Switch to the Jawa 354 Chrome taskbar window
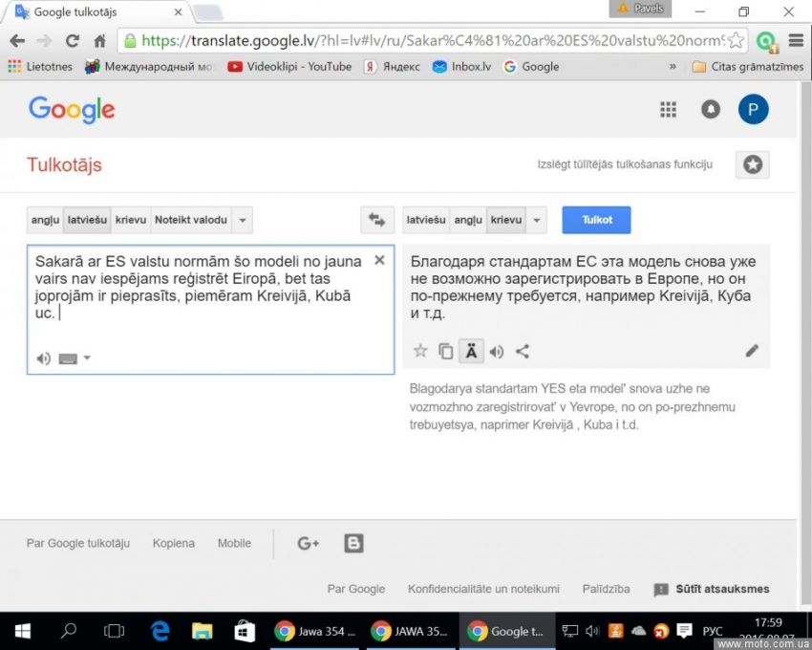812x650 pixels. (x=315, y=631)
